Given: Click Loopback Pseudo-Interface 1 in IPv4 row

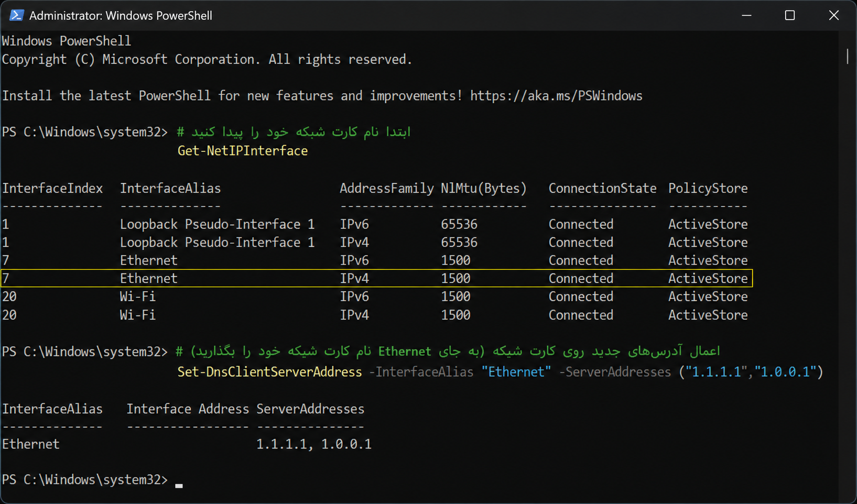Looking at the screenshot, I should [217, 243].
